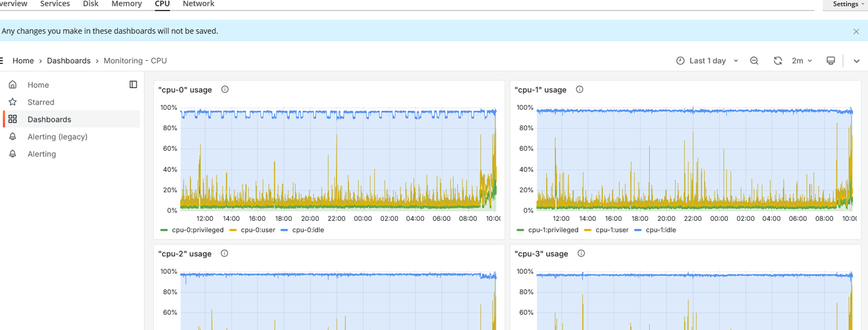Click the cpu-1:idle blue legend color swatch

pyautogui.click(x=639, y=230)
